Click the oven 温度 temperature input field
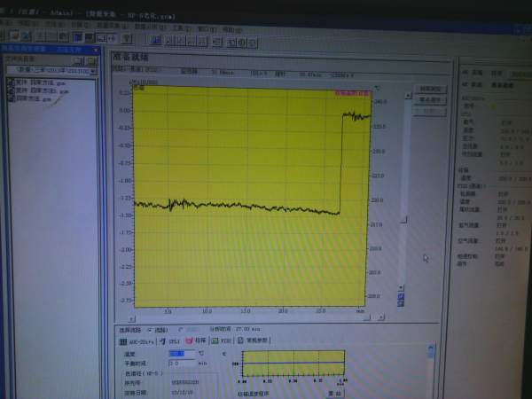The image size is (532, 399). click(182, 354)
